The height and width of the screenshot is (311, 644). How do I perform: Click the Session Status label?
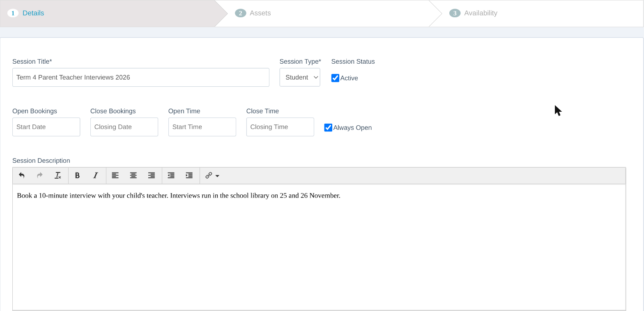(x=353, y=62)
